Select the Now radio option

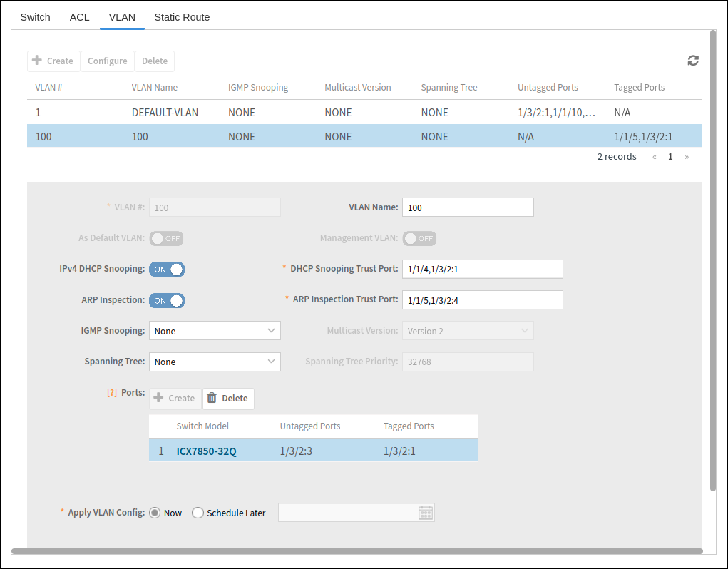point(155,513)
